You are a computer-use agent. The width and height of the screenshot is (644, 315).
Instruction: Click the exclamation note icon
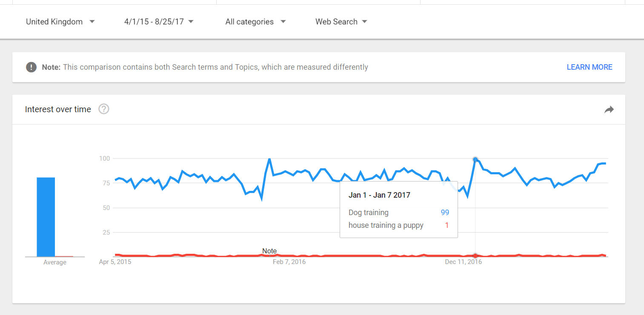[x=31, y=67]
